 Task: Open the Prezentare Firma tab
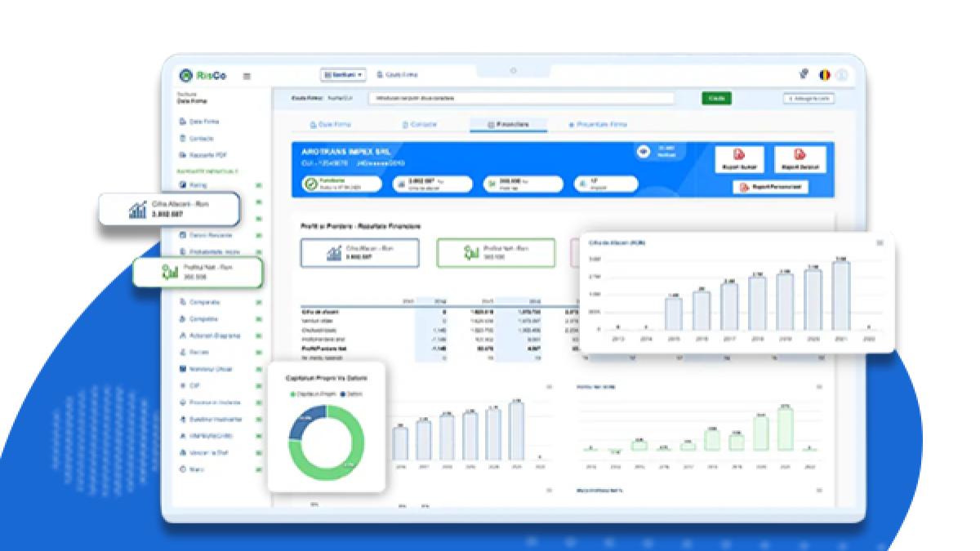[599, 125]
